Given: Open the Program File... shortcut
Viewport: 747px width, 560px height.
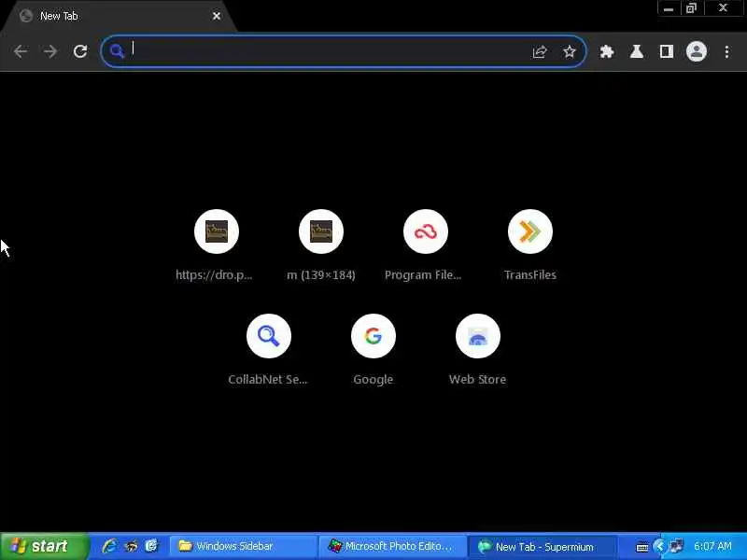Looking at the screenshot, I should coord(426,245).
